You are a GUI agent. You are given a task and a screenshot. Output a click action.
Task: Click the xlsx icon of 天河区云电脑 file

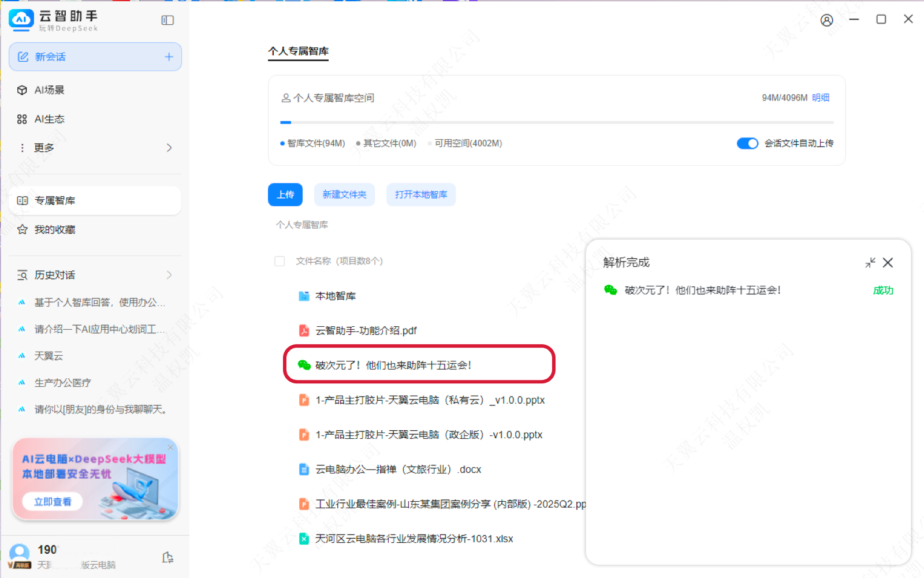(304, 539)
